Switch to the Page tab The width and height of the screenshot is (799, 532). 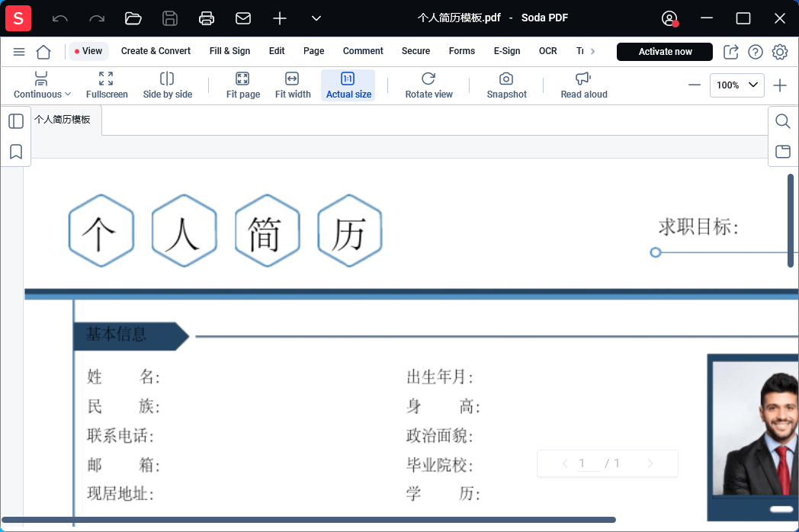(x=313, y=51)
